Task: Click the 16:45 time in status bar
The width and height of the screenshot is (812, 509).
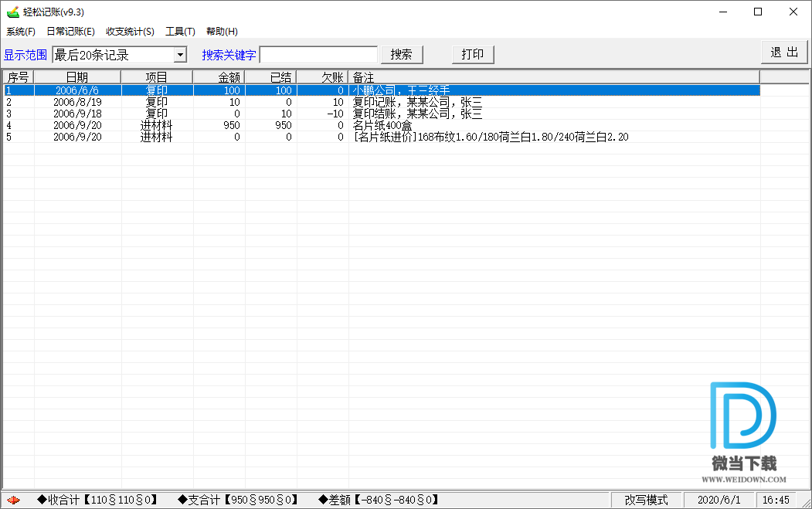Action: point(776,501)
